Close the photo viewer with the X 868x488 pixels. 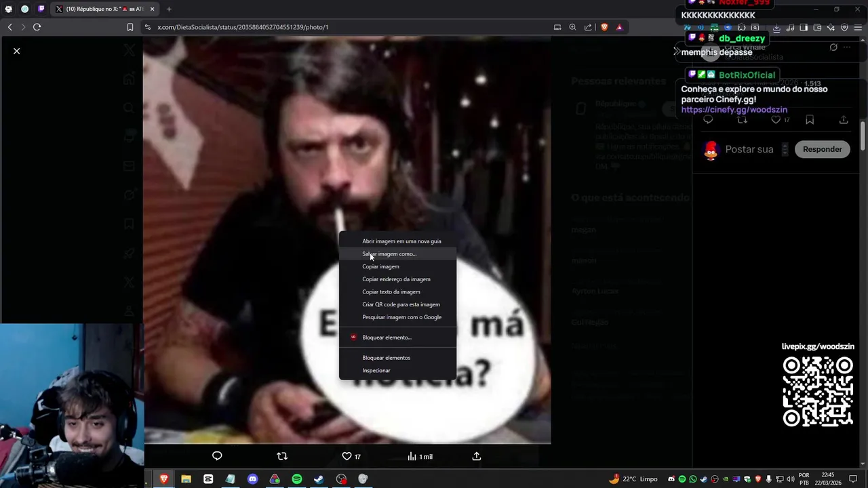tap(17, 51)
